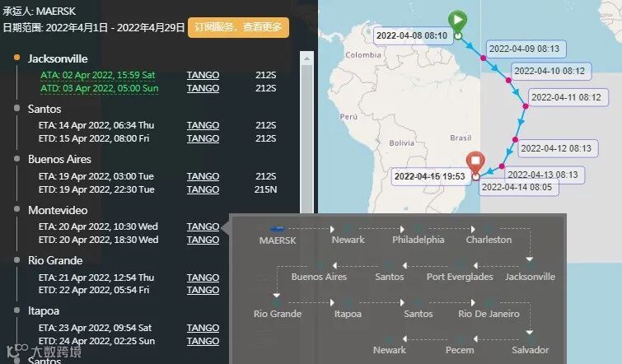Click the 2022-04-13 08:13 map label
The height and width of the screenshot is (364, 622).
point(543,175)
